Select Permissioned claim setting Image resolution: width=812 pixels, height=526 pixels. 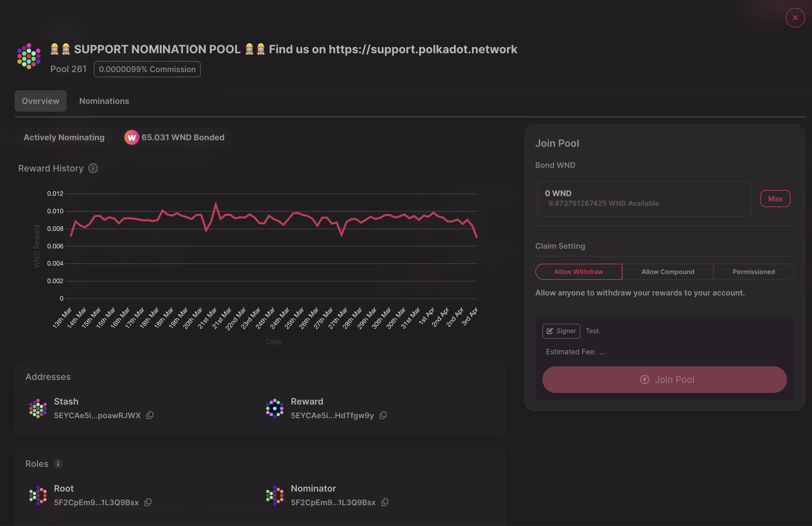point(753,271)
